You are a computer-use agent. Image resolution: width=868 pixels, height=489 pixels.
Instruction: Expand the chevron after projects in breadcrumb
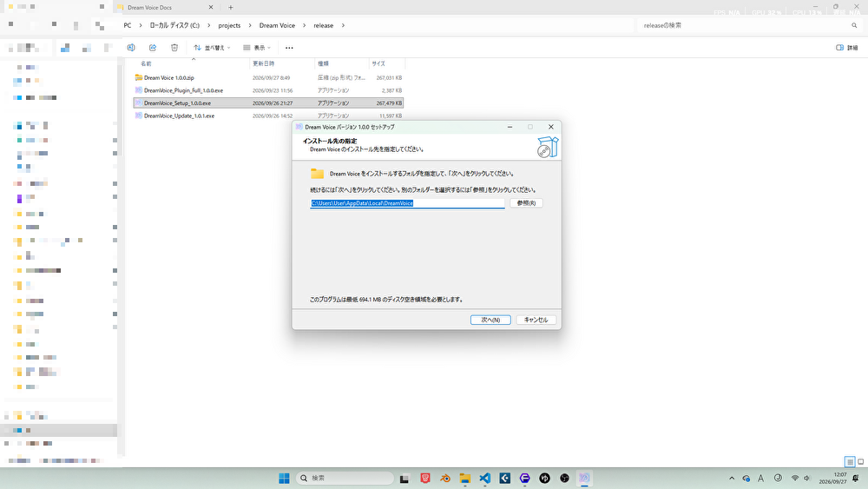[x=250, y=25]
